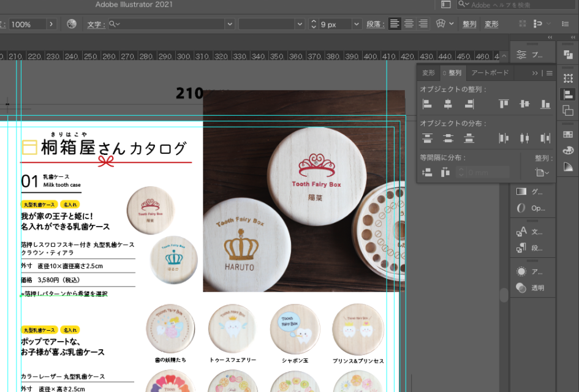Switch to the 変形 tab
The height and width of the screenshot is (392, 579).
click(428, 73)
